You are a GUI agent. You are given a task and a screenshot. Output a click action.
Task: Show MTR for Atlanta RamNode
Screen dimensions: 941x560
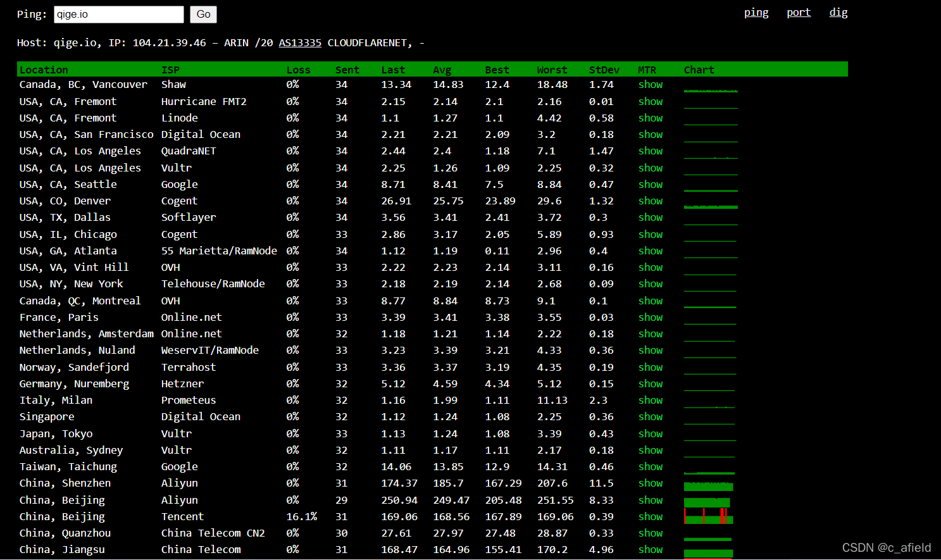651,251
